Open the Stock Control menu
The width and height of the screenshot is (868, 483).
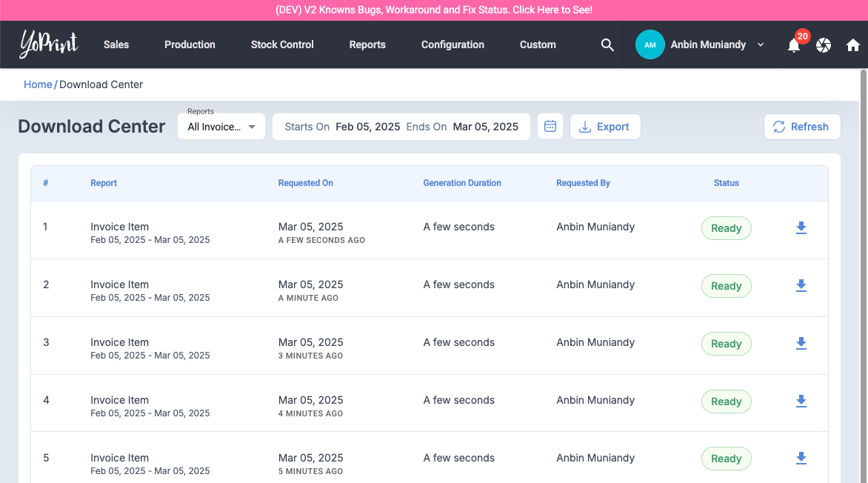click(x=282, y=45)
